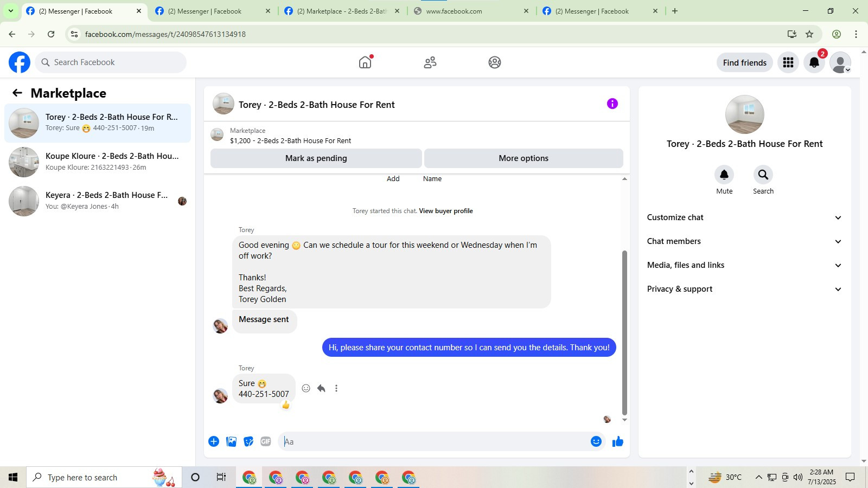Click the address bar URL
This screenshot has width=868, height=488.
165,34
